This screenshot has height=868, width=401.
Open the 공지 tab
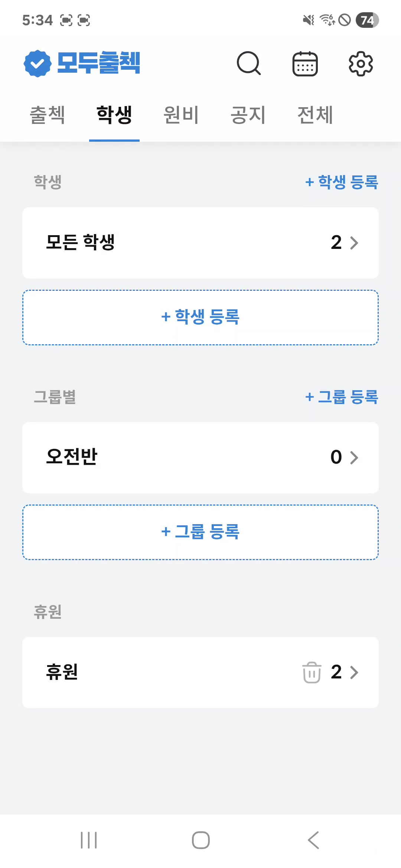tap(248, 115)
